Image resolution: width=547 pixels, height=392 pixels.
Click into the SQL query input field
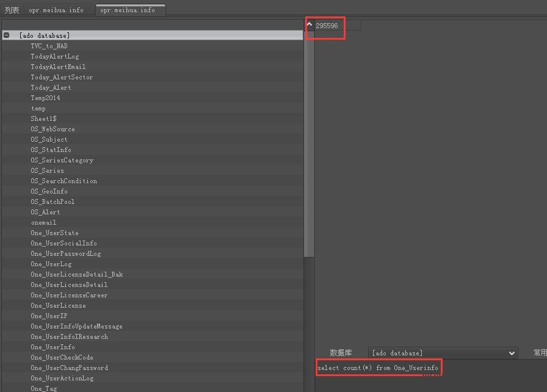431,376
